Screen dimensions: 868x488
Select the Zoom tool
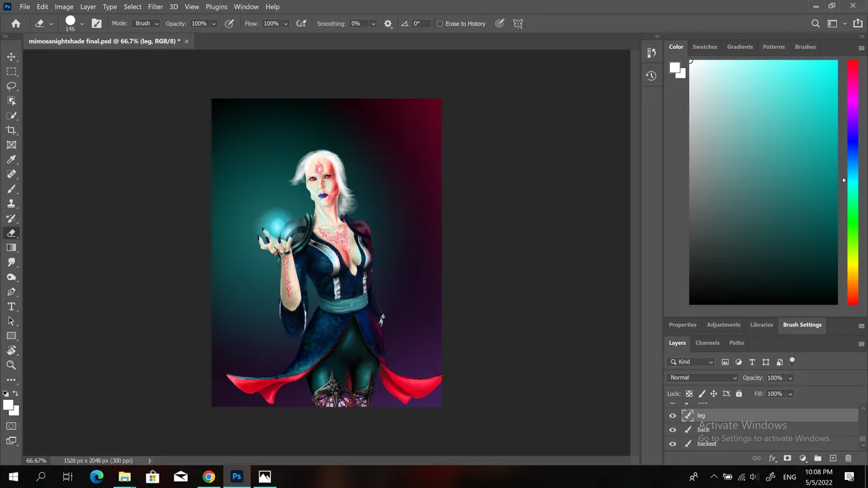click(x=12, y=365)
